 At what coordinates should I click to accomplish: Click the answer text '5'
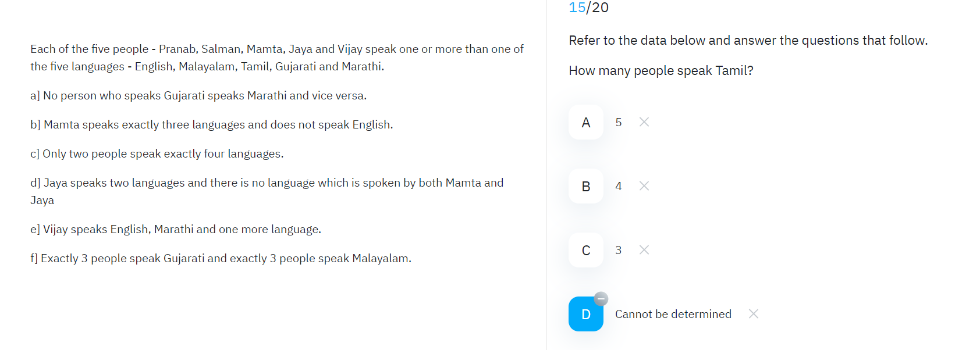coord(619,122)
